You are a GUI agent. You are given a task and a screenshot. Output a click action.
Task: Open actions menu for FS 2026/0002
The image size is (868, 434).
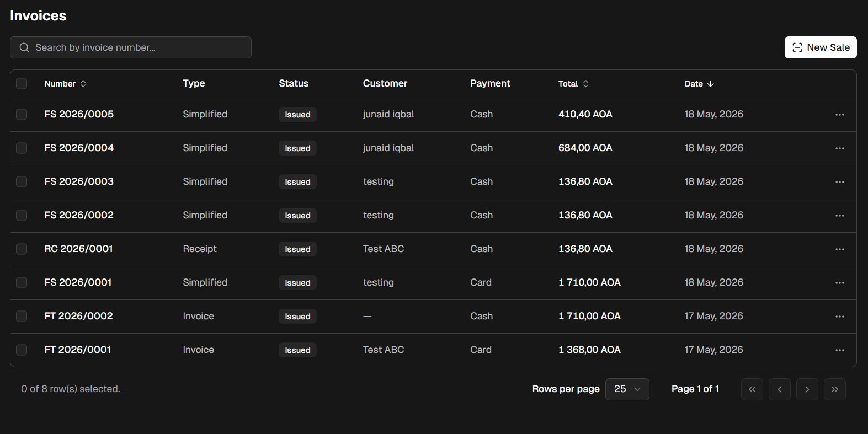[x=840, y=216]
